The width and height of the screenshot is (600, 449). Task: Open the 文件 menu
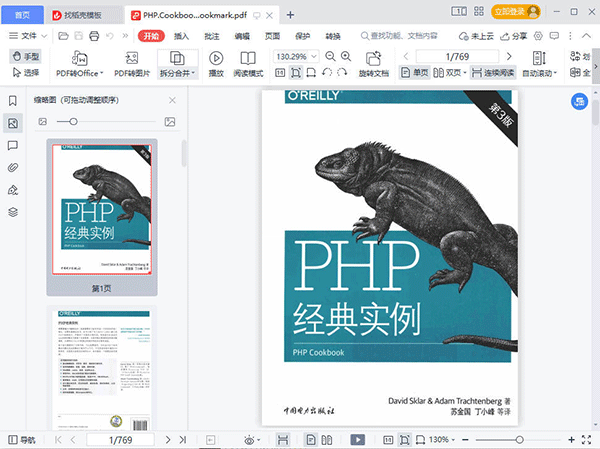(x=28, y=36)
